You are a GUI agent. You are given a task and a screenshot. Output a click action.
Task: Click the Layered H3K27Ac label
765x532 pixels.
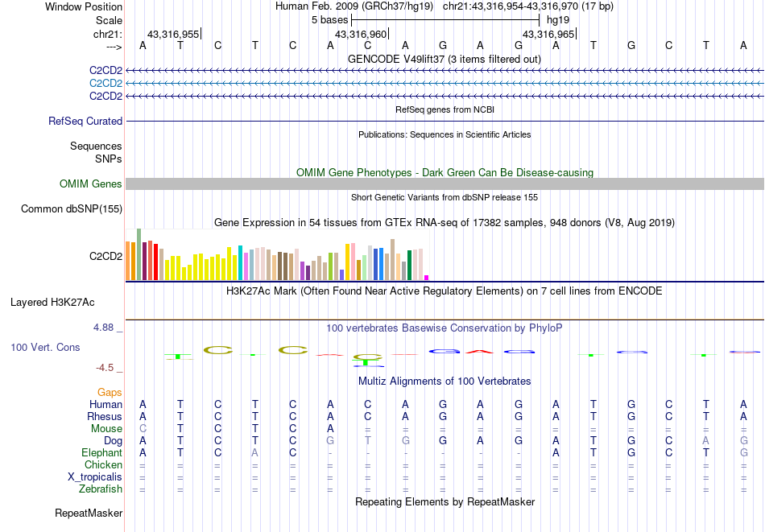pyautogui.click(x=52, y=303)
